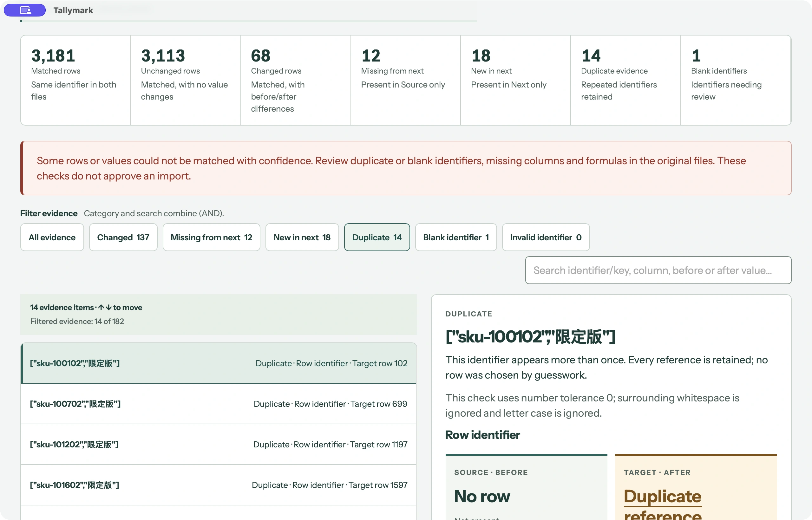Click the TARGET · AFTER 'Duplicate reference' link
This screenshot has width=812, height=520.
[663, 505]
